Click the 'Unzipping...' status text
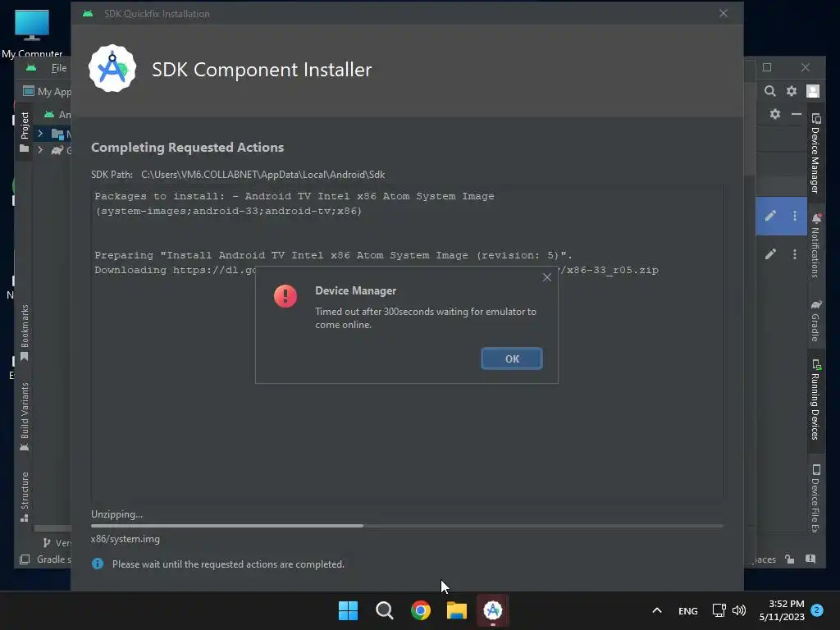Image resolution: width=840 pixels, height=630 pixels. click(116, 514)
